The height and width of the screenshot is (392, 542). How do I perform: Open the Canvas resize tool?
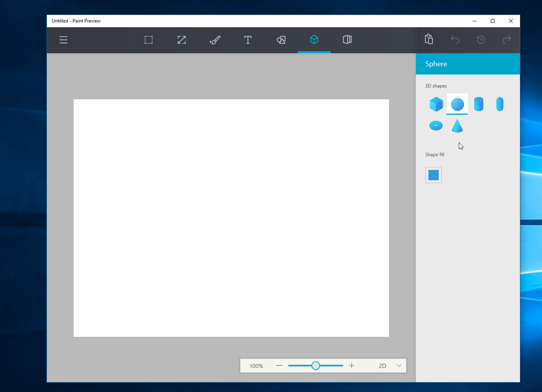click(182, 40)
